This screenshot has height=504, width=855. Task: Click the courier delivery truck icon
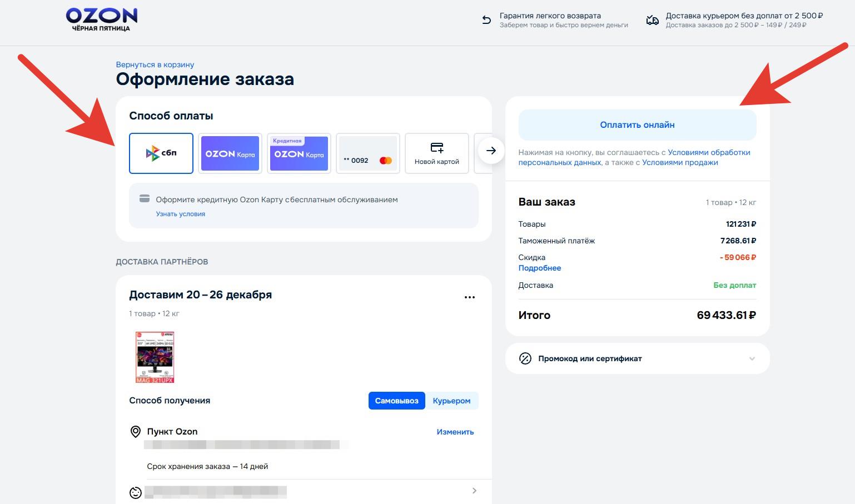(x=652, y=21)
